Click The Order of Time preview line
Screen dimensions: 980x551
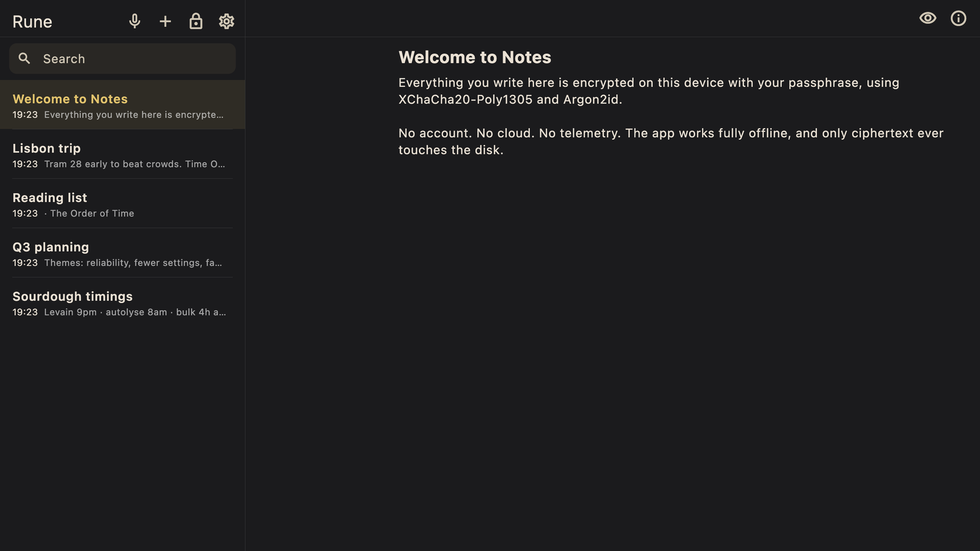click(89, 214)
